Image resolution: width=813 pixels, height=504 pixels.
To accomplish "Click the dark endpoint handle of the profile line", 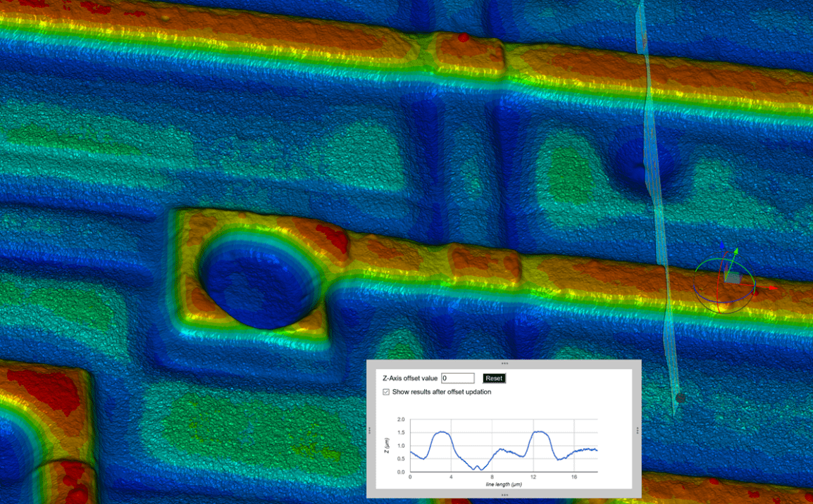I will pyautogui.click(x=681, y=398).
